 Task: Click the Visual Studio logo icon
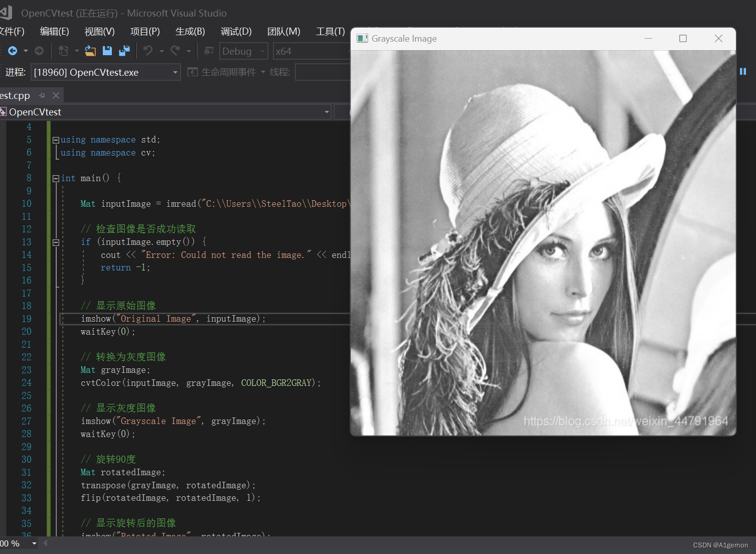[6, 12]
